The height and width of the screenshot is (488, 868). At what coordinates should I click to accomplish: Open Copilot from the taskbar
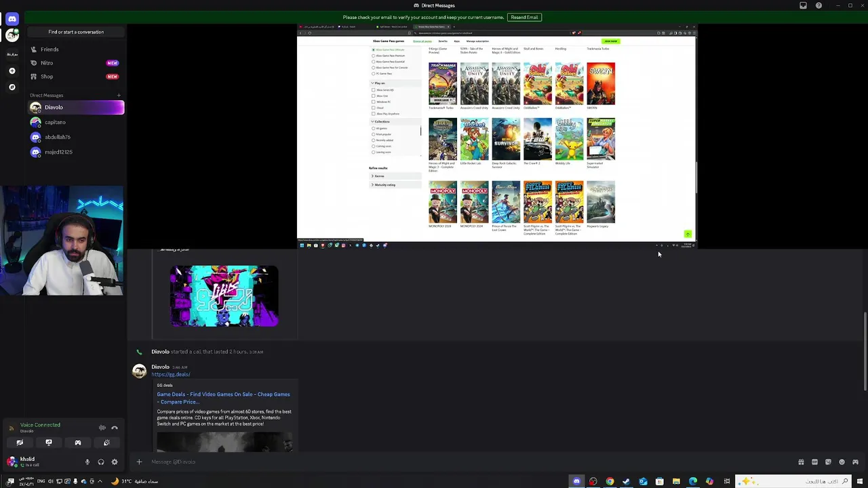(709, 482)
